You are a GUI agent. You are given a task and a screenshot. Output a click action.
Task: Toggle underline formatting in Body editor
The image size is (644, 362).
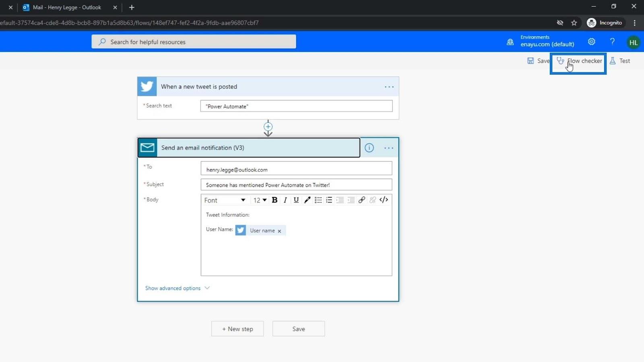pos(296,200)
